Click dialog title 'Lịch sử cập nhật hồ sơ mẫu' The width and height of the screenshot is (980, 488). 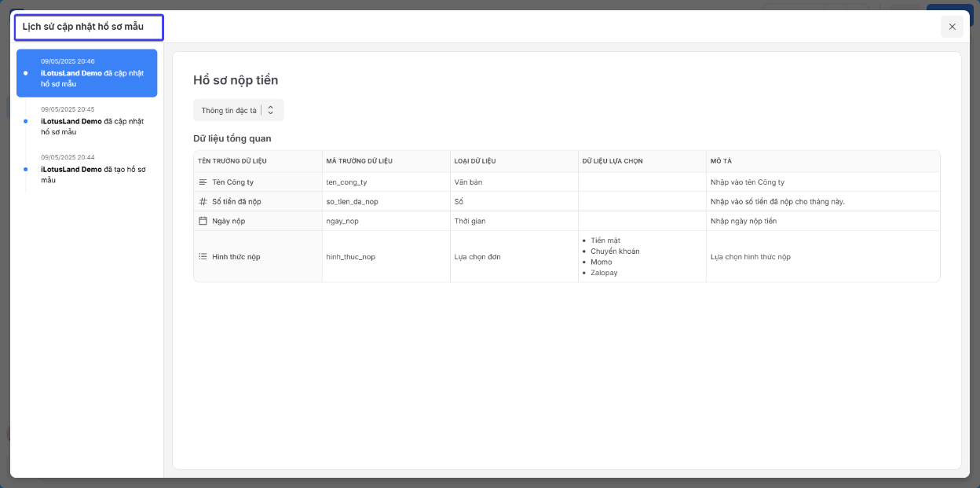83,27
